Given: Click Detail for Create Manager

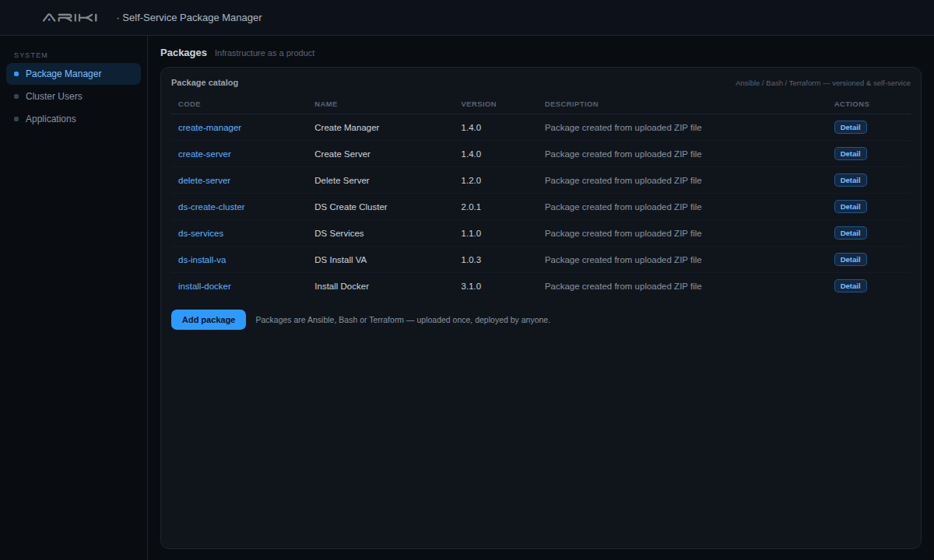Looking at the screenshot, I should (850, 128).
